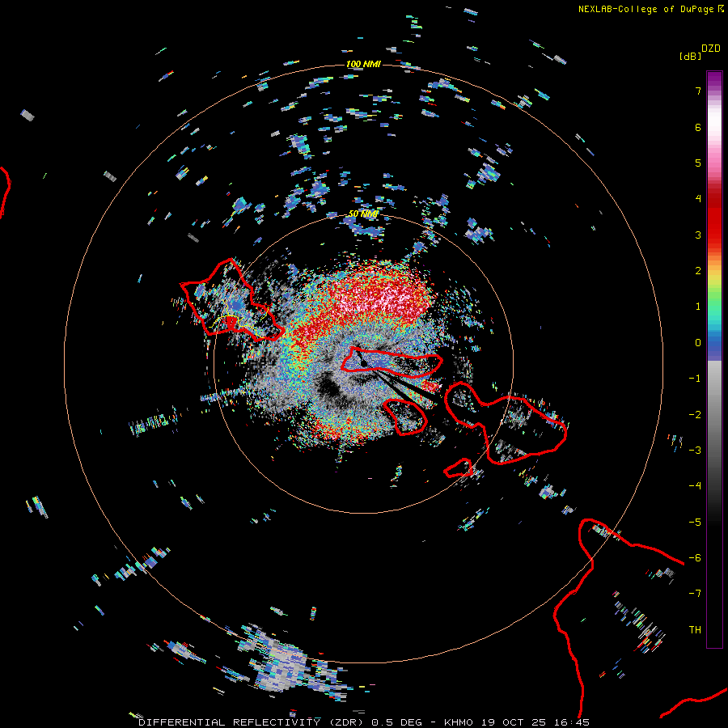Click the TH label on the scale
This screenshot has width=728, height=728.
695,630
